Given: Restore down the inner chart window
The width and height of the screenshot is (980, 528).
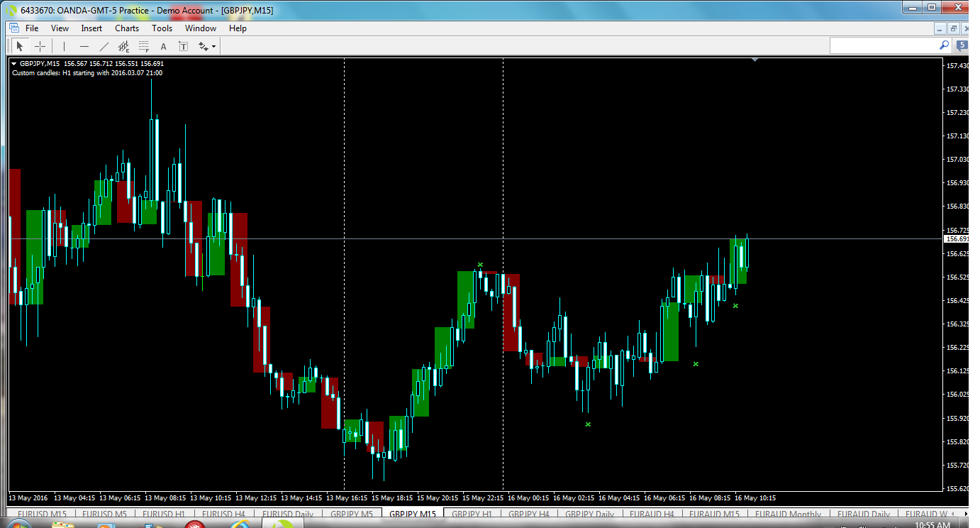Looking at the screenshot, I should pos(954,28).
